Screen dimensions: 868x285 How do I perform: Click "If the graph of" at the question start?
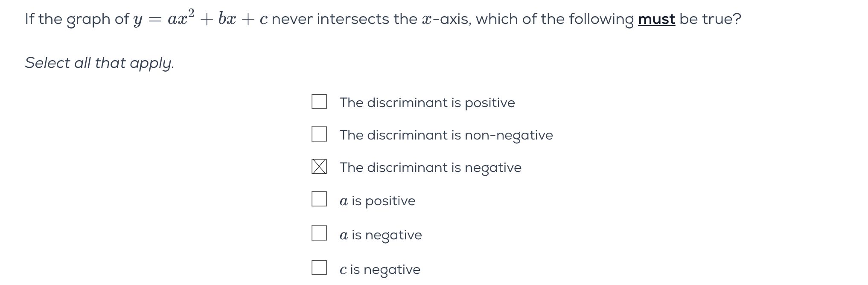77,19
